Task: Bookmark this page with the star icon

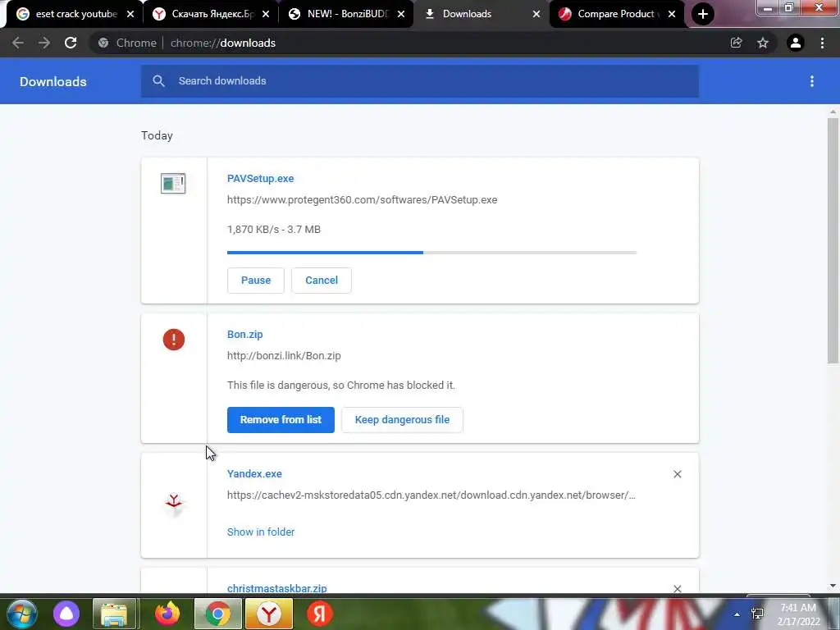Action: coord(763,43)
